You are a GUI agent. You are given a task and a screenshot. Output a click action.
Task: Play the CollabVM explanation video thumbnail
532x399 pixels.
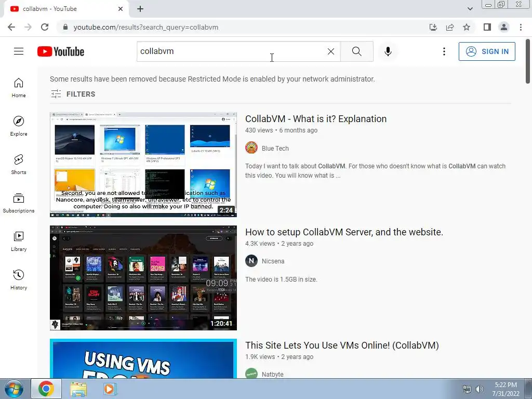click(143, 165)
